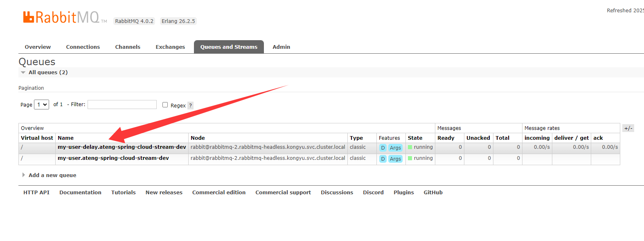Image resolution: width=644 pixels, height=241 pixels.
Task: Sort queues by Name column header
Action: pyautogui.click(x=66, y=138)
